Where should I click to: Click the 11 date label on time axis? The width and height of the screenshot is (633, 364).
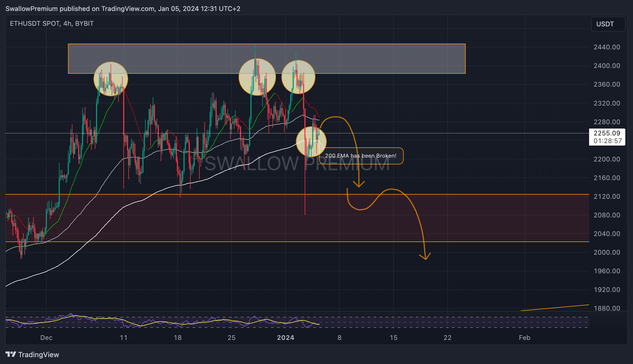pyautogui.click(x=124, y=338)
